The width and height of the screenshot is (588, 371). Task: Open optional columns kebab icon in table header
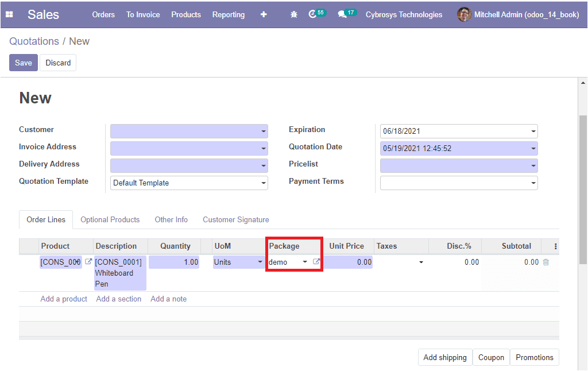click(555, 246)
